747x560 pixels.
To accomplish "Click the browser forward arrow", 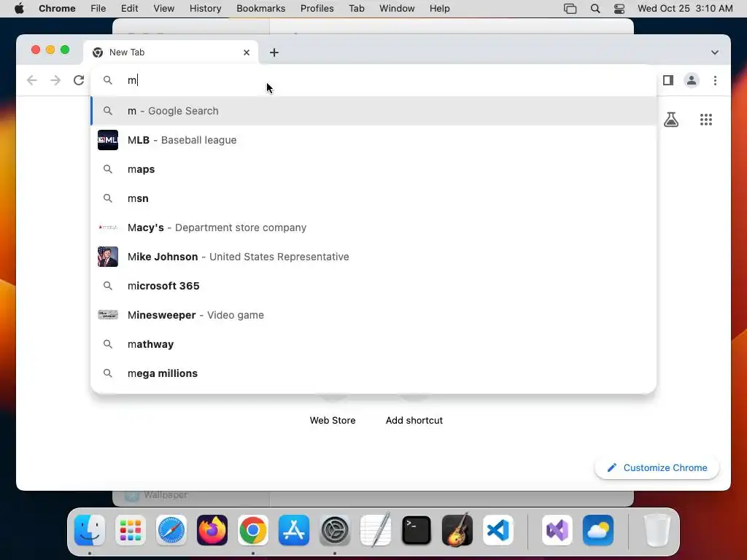I will 55,80.
